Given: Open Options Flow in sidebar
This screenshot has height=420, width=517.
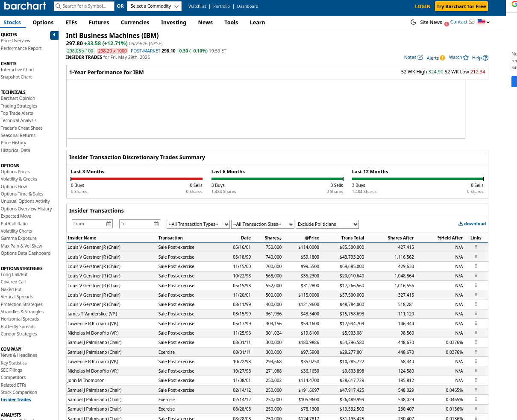Looking at the screenshot, I should pos(14,187).
